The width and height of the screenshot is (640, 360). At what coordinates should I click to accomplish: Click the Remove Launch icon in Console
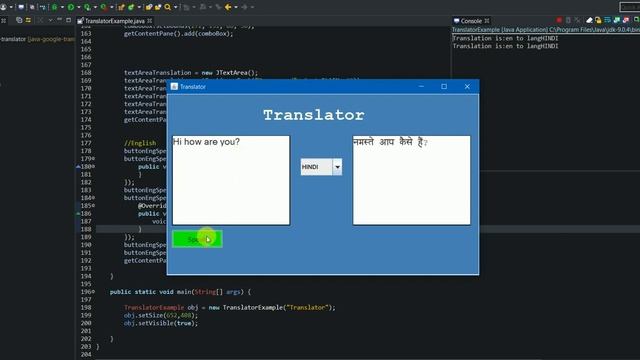(568, 20)
